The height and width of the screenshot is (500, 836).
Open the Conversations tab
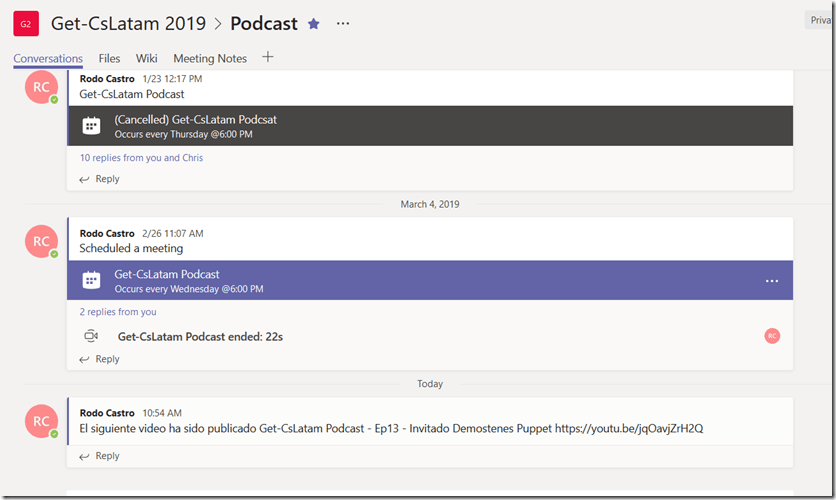pyautogui.click(x=48, y=59)
